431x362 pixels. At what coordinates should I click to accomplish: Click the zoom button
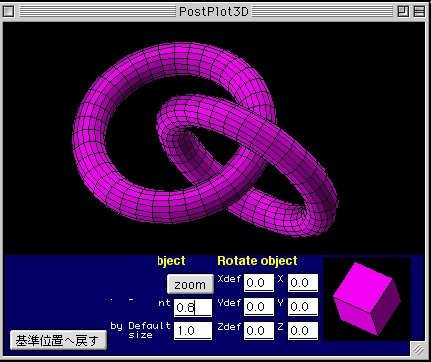pyautogui.click(x=190, y=284)
